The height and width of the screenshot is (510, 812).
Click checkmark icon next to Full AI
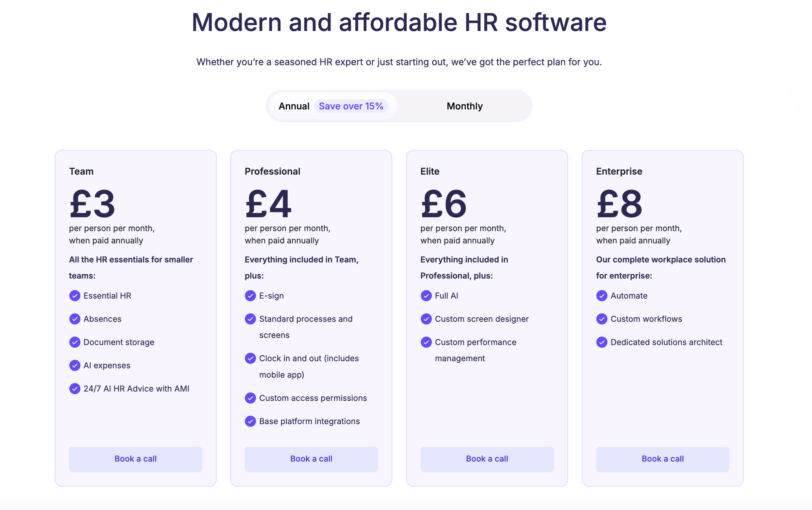click(426, 295)
